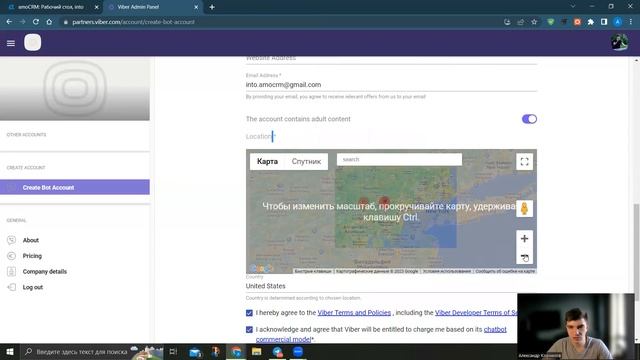Click the browser address bar
The image size is (640, 360).
pos(282,22)
